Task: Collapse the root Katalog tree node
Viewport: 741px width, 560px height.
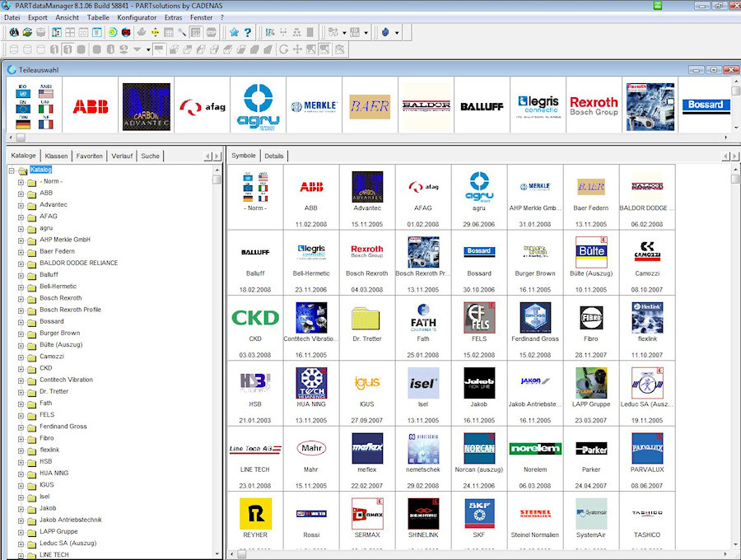Action: pos(12,170)
